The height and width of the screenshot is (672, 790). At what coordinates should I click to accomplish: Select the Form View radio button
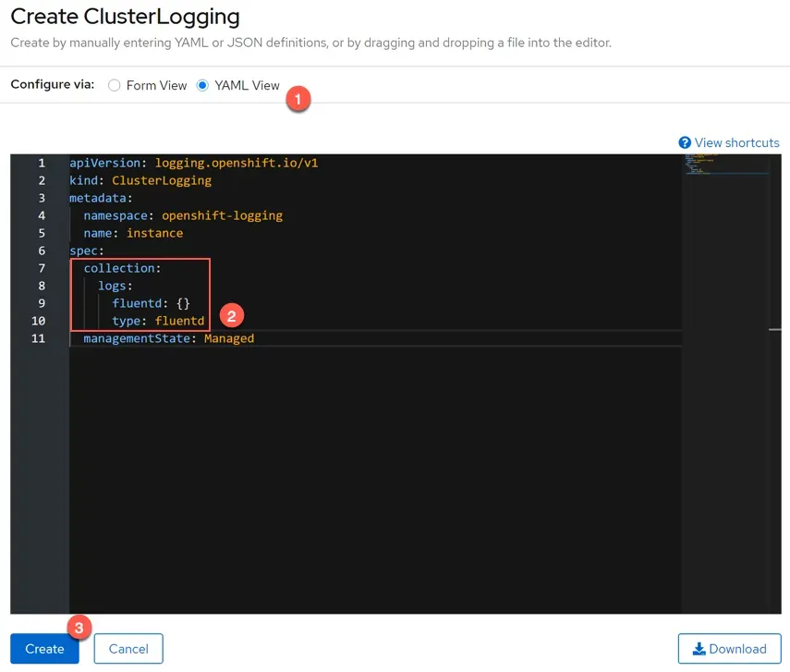[x=115, y=85]
